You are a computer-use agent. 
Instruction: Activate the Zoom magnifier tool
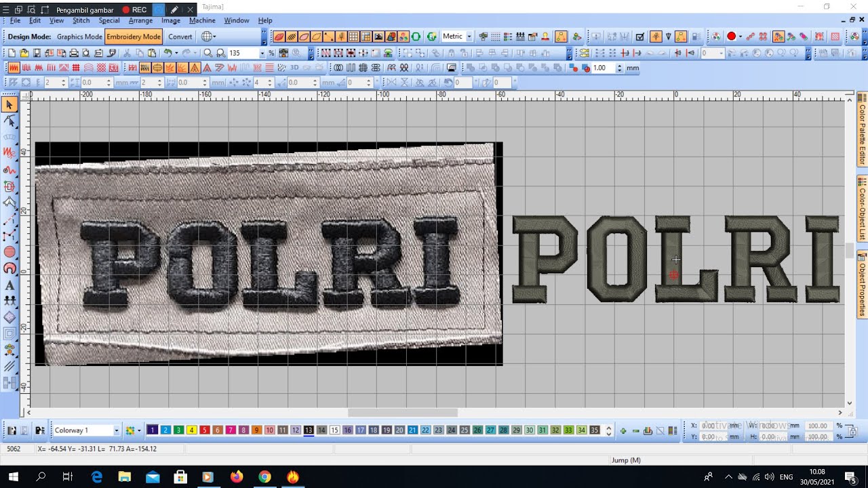click(x=208, y=52)
